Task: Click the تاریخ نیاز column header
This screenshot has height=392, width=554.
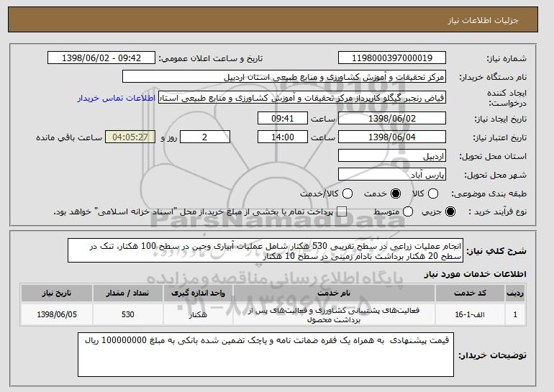Action: 57,293
